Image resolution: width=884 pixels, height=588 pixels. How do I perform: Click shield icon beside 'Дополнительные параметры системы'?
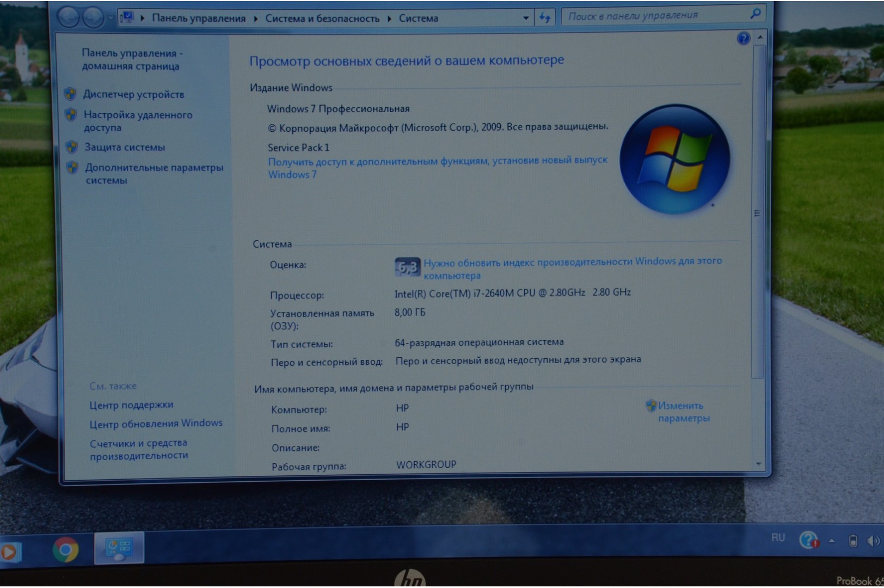point(72,167)
